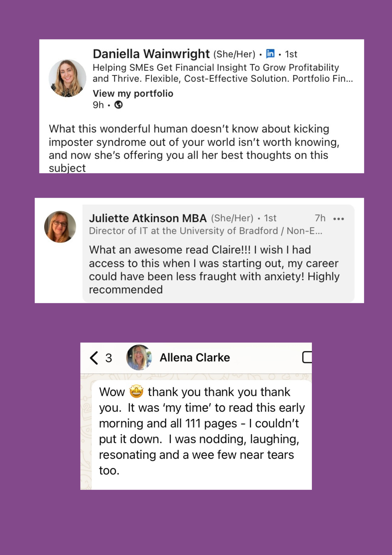Tap the Allena Clarke contact name
Image resolution: width=392 pixels, height=555 pixels.
coord(195,358)
